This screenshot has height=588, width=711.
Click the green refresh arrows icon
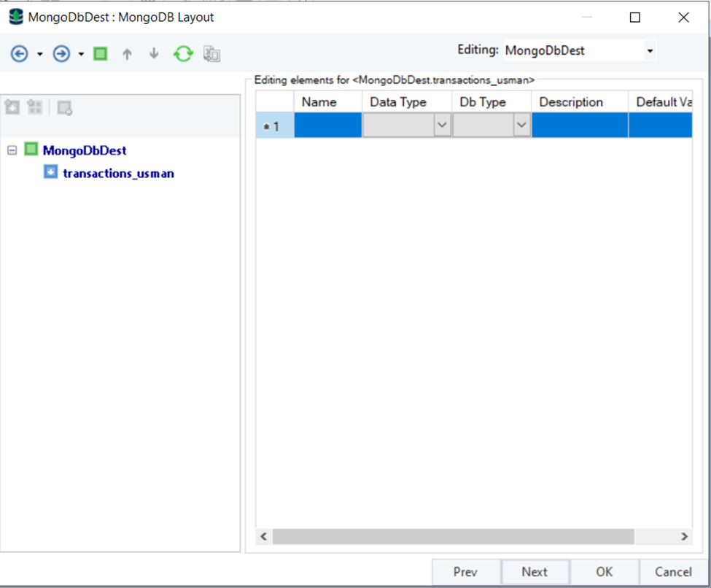click(x=182, y=54)
